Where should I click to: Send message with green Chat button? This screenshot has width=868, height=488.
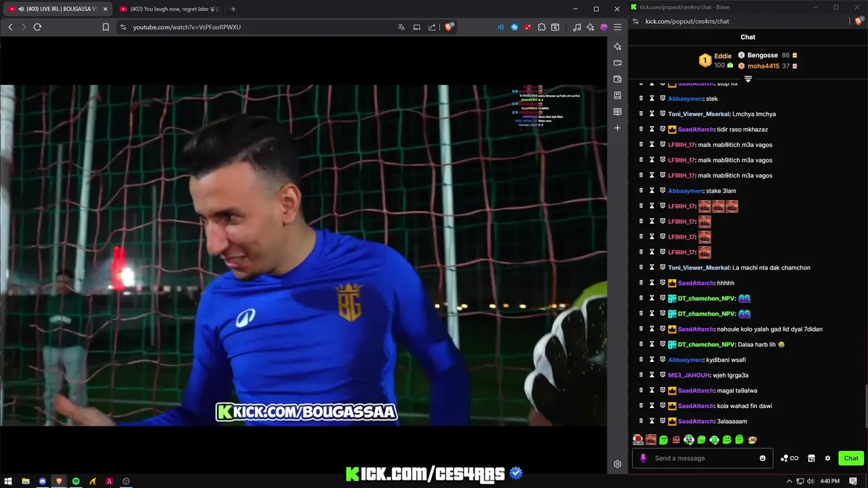851,458
